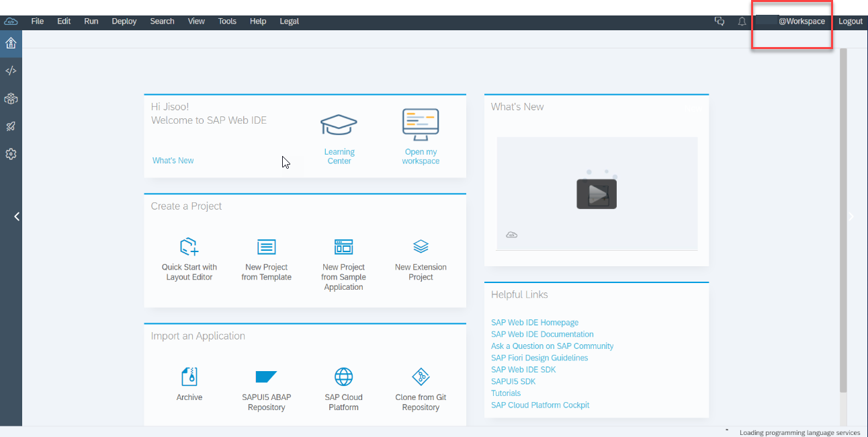The width and height of the screenshot is (868, 437).
Task: Click the Learning Center graduation cap icon
Action: (x=339, y=125)
